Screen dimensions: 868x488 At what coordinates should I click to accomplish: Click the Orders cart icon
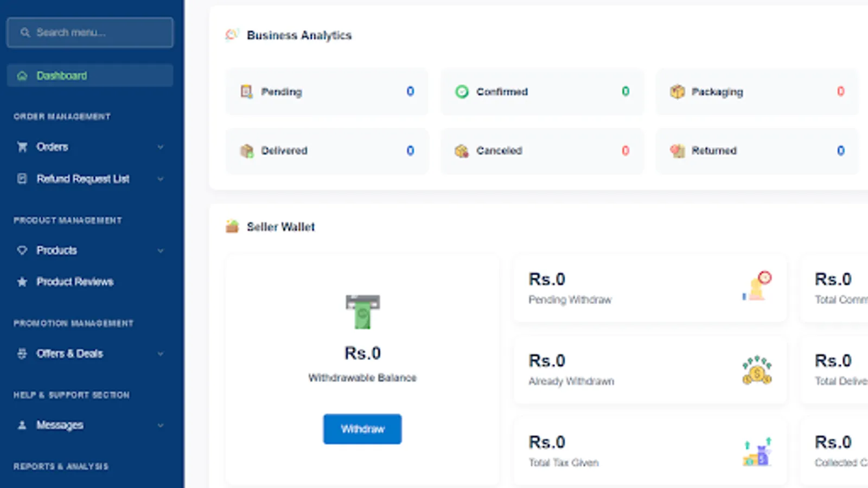22,147
